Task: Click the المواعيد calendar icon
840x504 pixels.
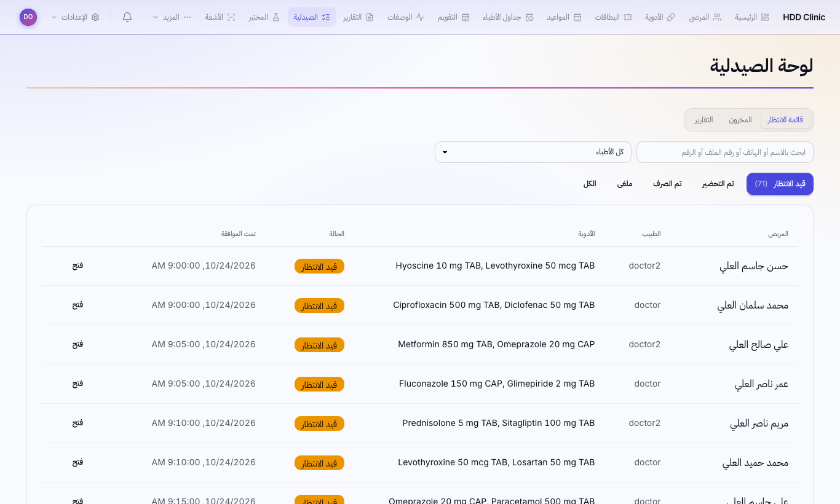Action: coord(577,17)
